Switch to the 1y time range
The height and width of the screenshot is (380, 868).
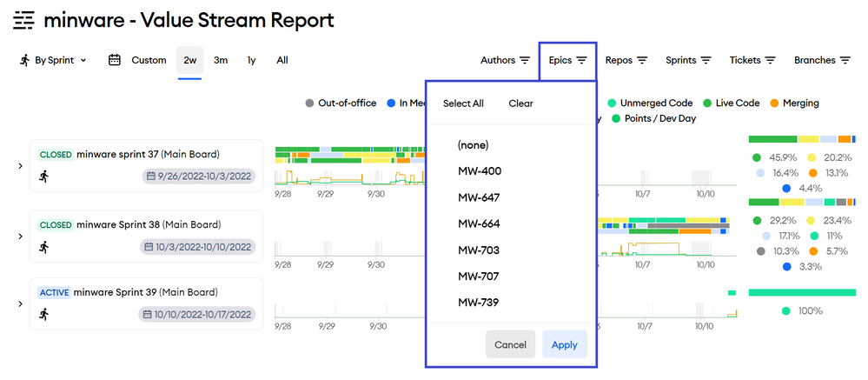coord(251,60)
